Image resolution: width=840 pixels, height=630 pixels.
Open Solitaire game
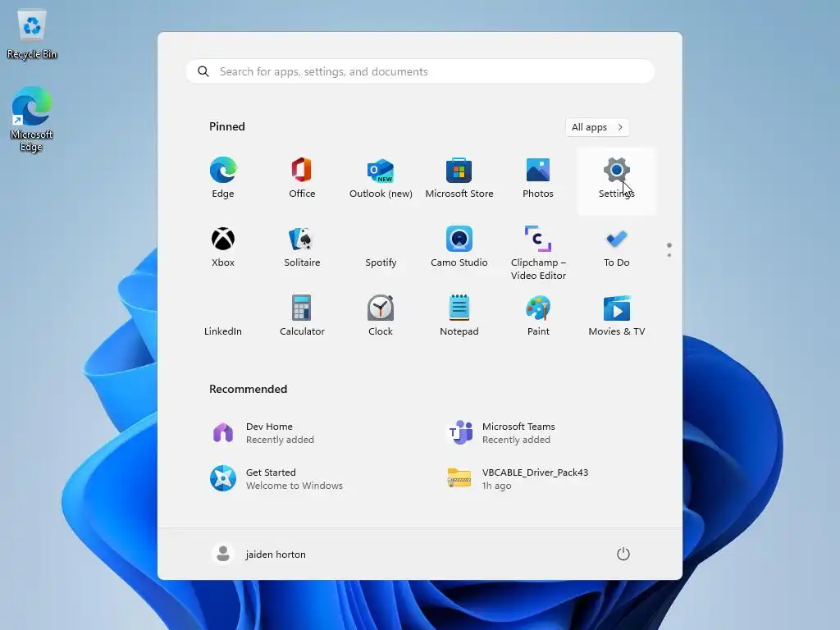(302, 248)
